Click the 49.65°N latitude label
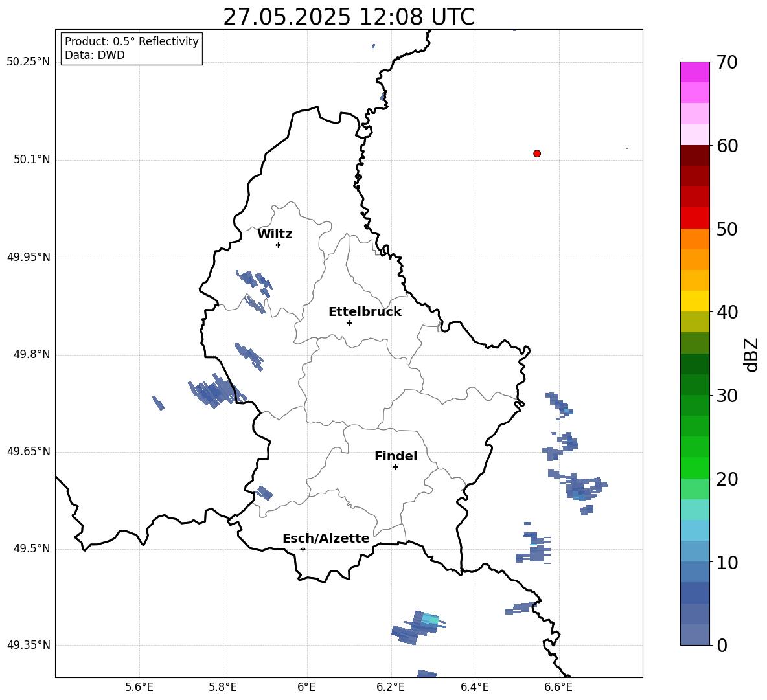 [29, 451]
